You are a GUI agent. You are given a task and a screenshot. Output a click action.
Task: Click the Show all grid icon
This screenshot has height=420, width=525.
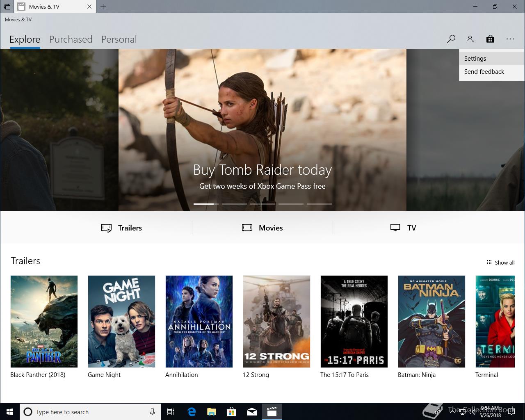pyautogui.click(x=489, y=262)
